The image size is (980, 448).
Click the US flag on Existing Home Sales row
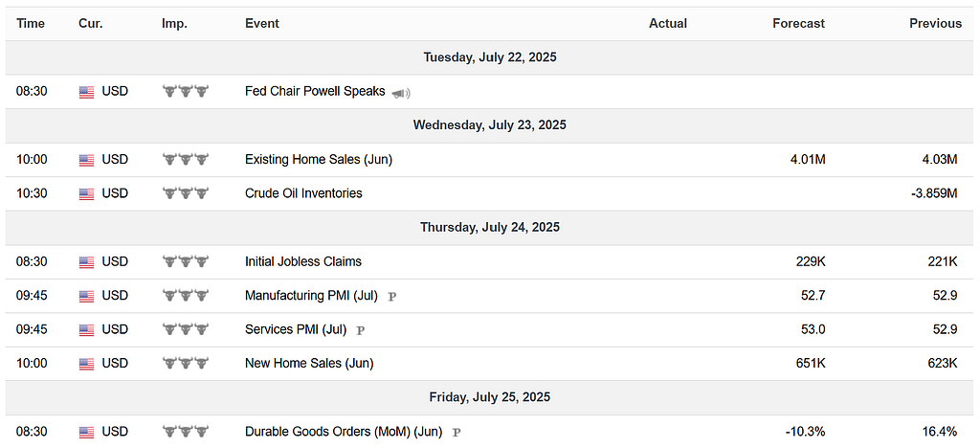pos(86,161)
